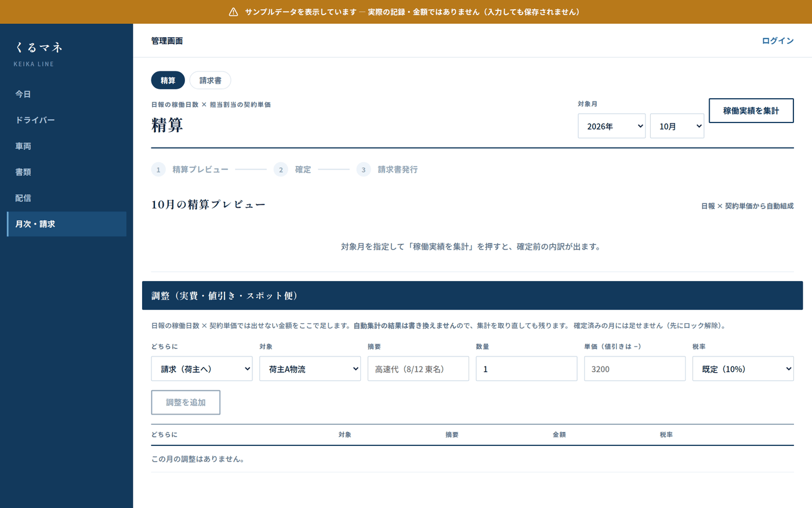Go to 今日 in the sidebar
Viewport: 812px width, 508px height.
[x=67, y=94]
